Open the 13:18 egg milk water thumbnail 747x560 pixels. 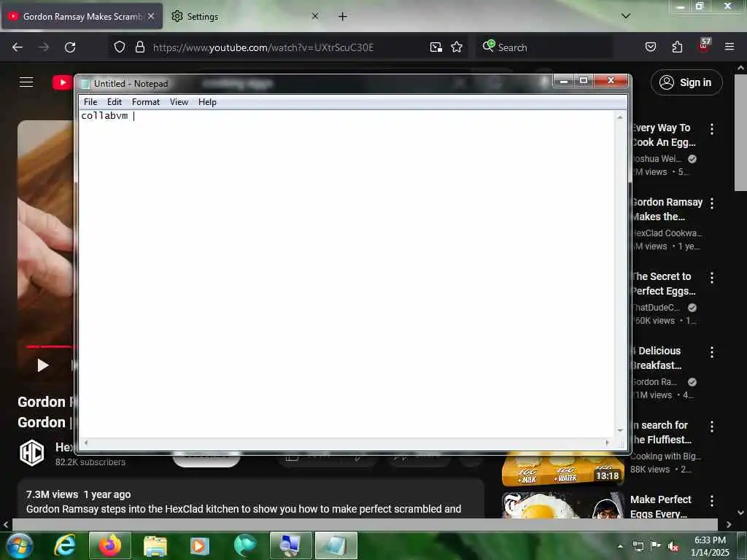click(x=563, y=470)
